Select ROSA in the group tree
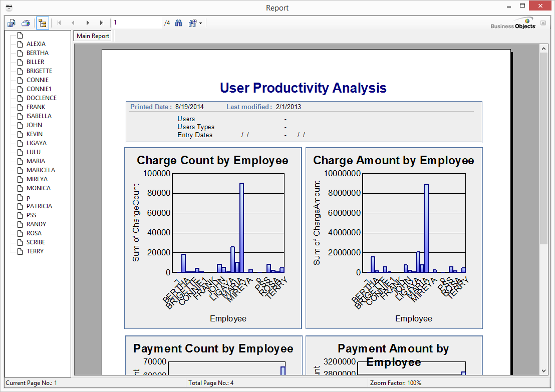The image size is (555, 392). (34, 233)
